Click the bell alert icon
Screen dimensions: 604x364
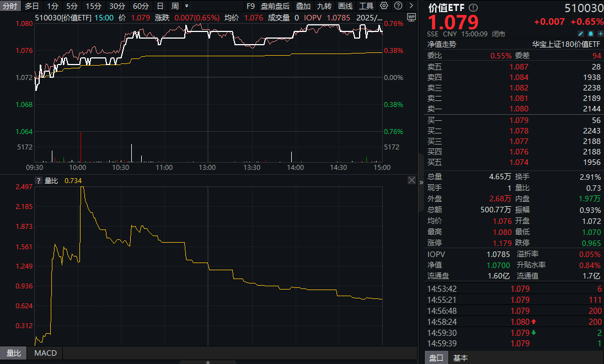tap(591, 34)
